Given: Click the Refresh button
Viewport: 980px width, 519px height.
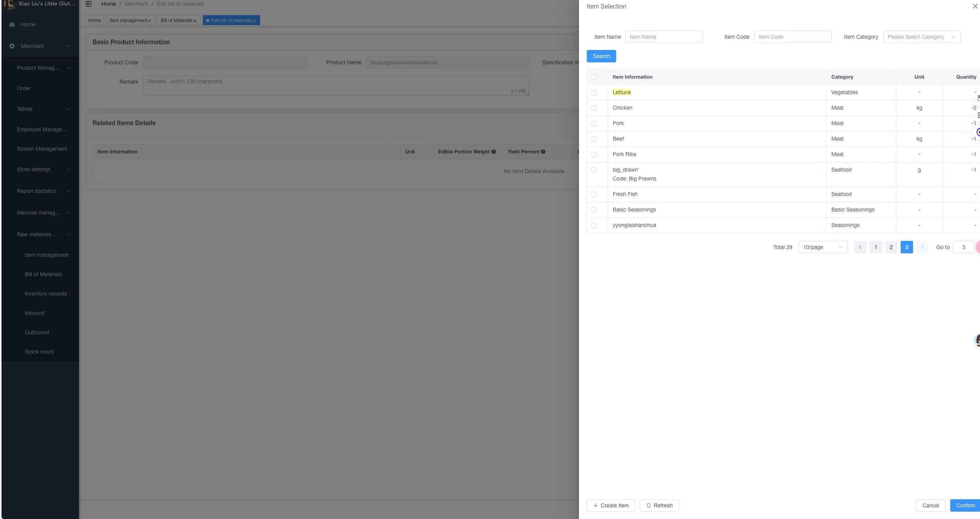Looking at the screenshot, I should click(659, 505).
